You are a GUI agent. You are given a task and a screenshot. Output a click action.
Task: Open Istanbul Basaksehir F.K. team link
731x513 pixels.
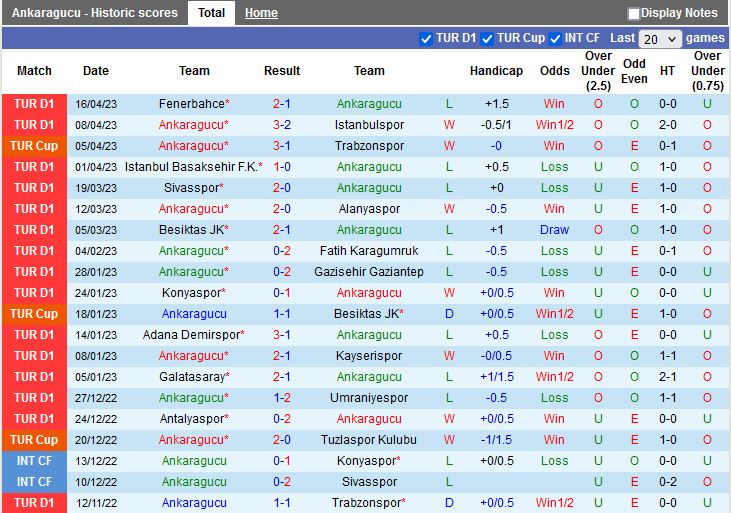click(190, 167)
